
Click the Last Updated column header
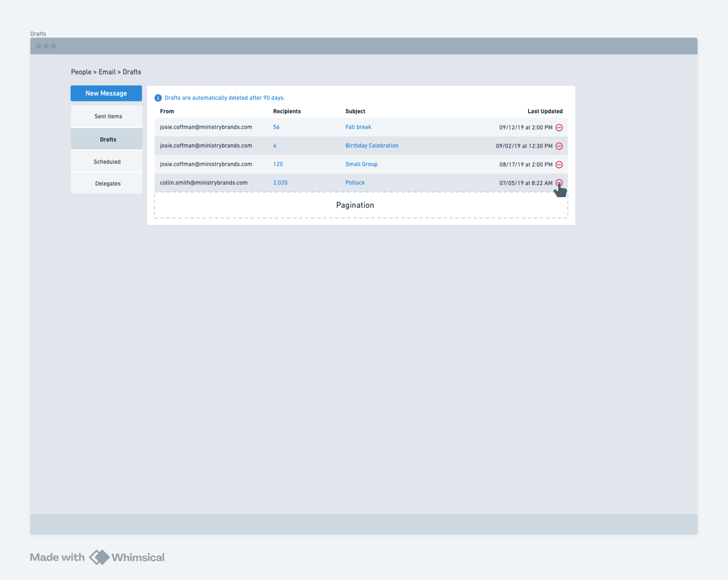(x=545, y=111)
